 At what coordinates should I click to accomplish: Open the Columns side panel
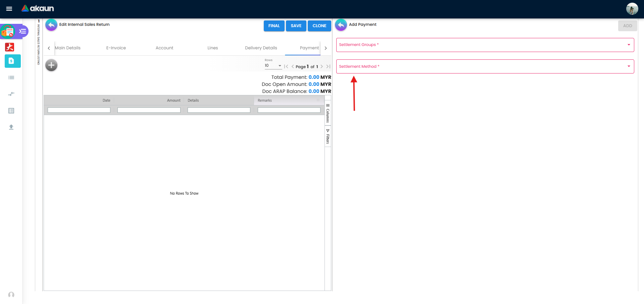click(x=328, y=113)
